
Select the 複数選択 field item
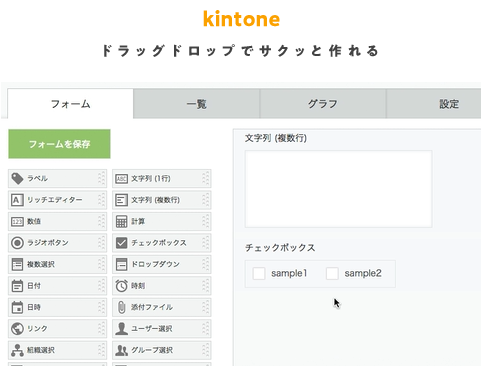[x=58, y=264]
